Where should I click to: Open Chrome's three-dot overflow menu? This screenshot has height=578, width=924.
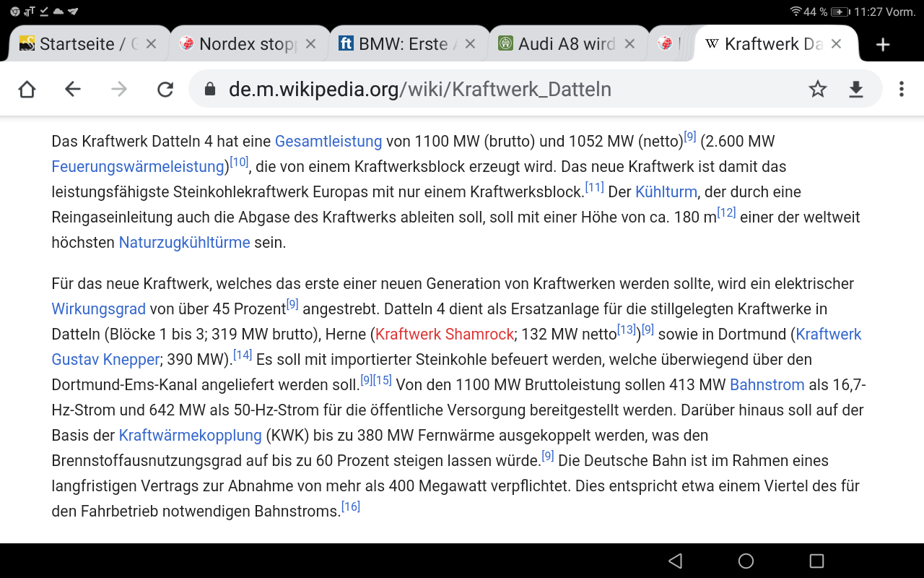pyautogui.click(x=901, y=89)
